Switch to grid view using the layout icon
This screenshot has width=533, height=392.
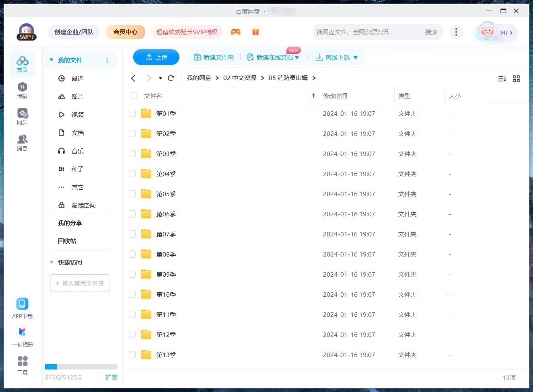(517, 78)
